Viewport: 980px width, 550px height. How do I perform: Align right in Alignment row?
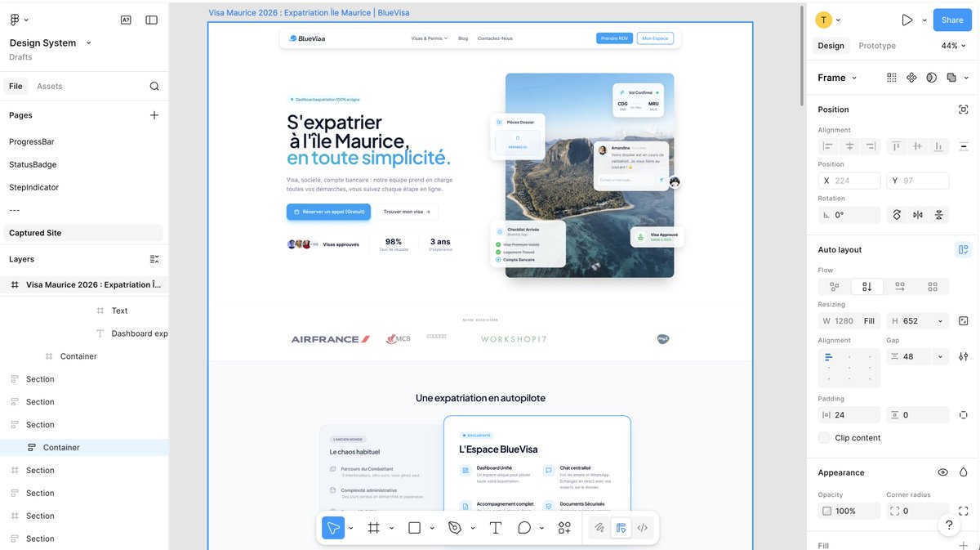(871, 146)
